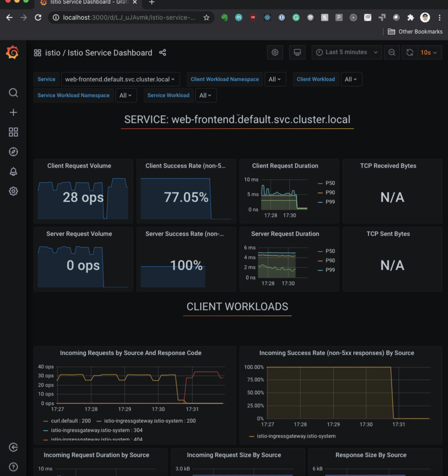Click Incoming Success Rate By Source panel title
The width and height of the screenshot is (448, 476).
[337, 353]
